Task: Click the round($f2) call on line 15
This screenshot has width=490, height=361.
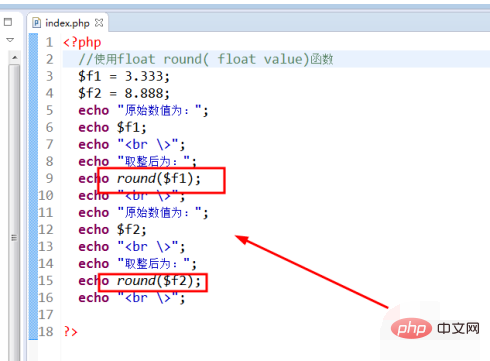Action: pos(159,281)
